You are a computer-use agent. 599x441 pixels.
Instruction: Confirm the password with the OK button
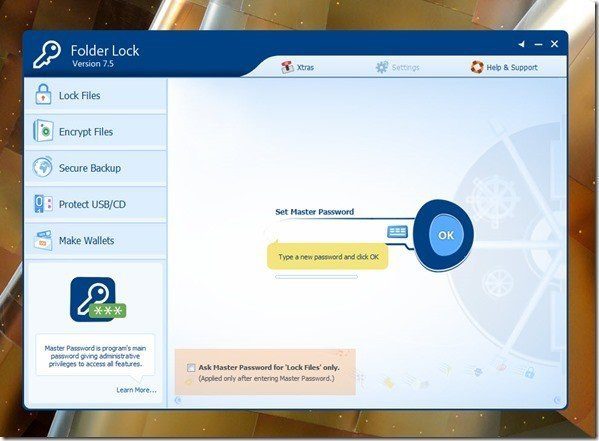coord(446,235)
